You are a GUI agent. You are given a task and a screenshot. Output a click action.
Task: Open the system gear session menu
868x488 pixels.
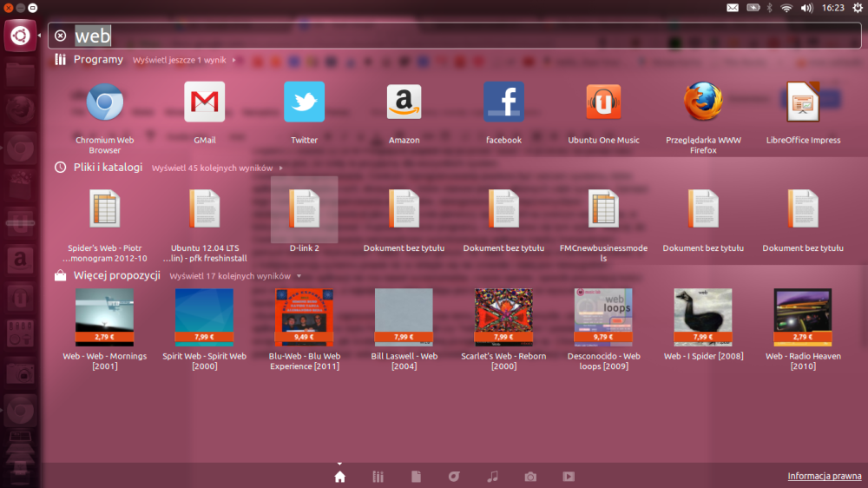[857, 8]
